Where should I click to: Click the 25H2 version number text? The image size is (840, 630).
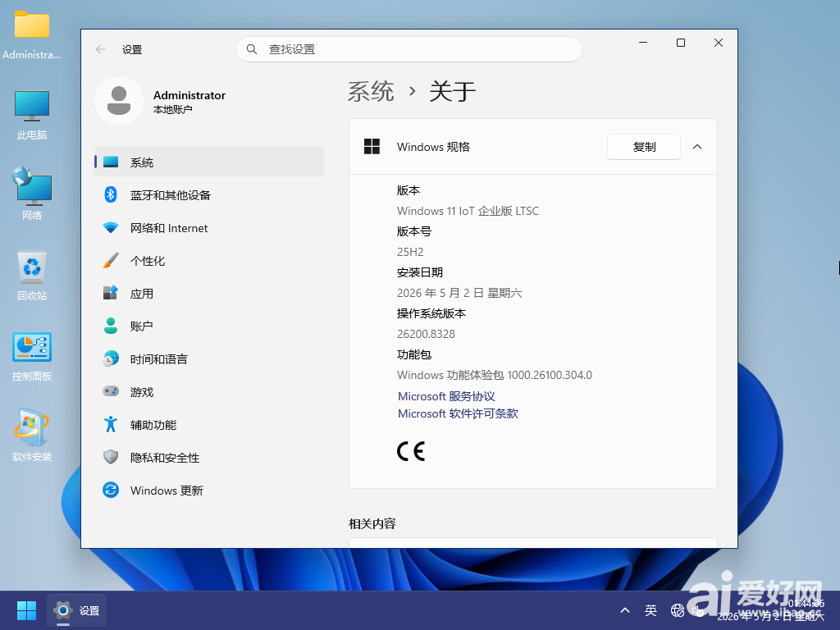[410, 252]
